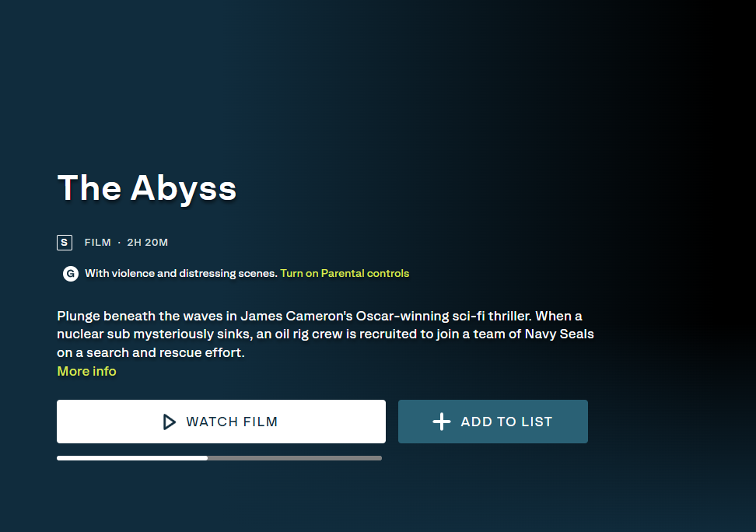Expand More info for full film details
The height and width of the screenshot is (532, 756).
[86, 371]
